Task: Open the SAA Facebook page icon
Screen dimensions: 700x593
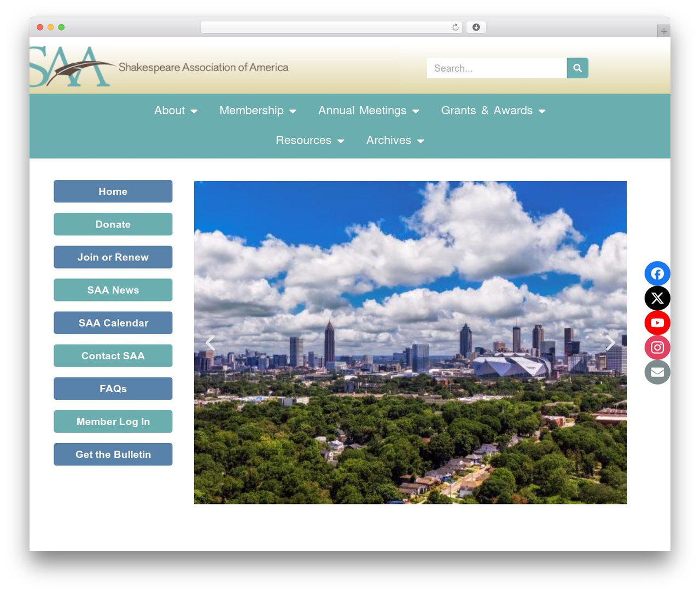Action: 657,274
